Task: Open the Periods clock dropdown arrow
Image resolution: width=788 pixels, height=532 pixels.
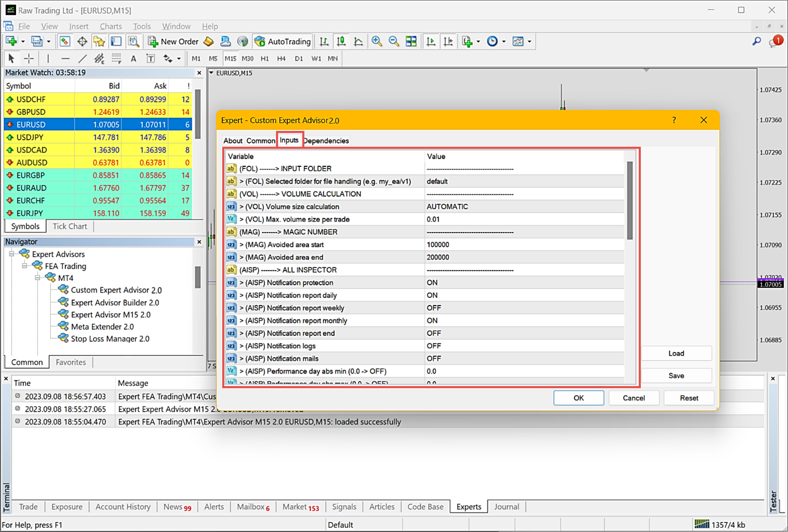Action: click(x=504, y=42)
